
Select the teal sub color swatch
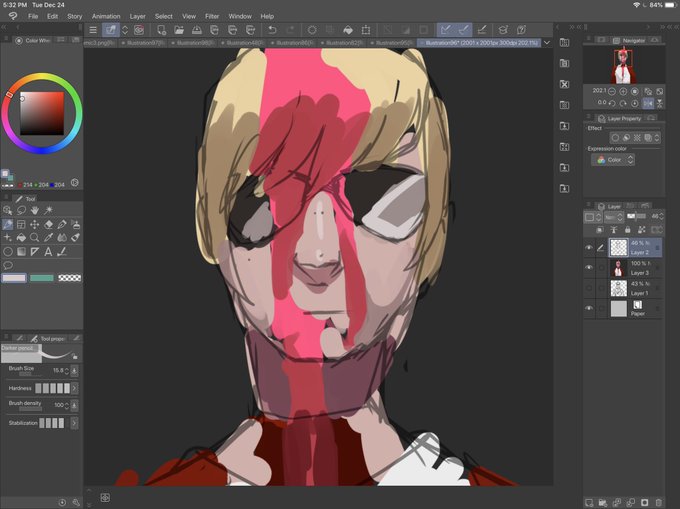click(x=42, y=278)
